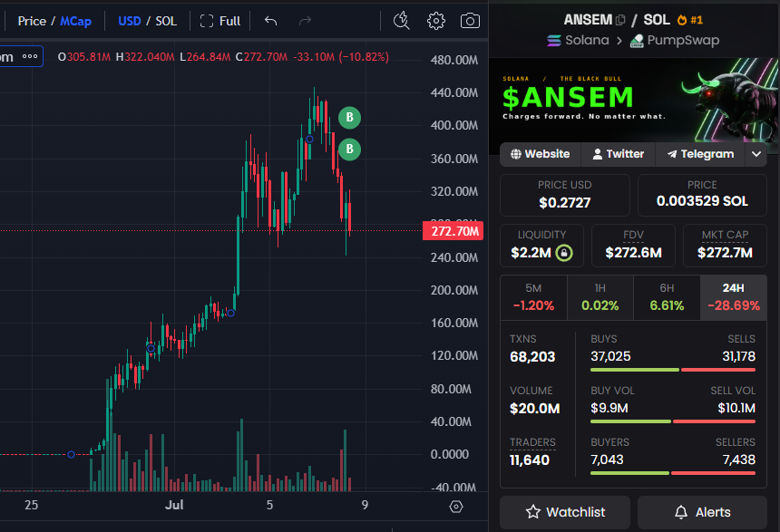Click the #1 trending flame badge
This screenshot has height=532, width=780.
click(x=690, y=20)
